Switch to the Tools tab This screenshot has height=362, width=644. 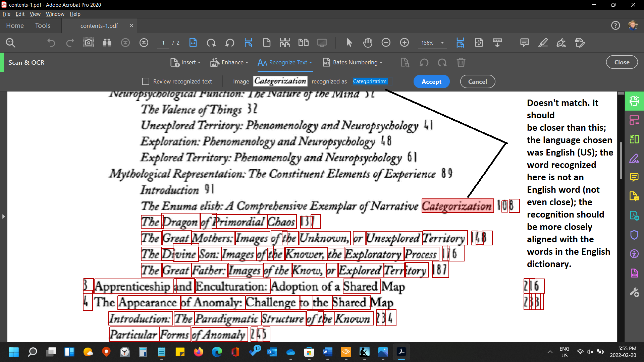43,26
